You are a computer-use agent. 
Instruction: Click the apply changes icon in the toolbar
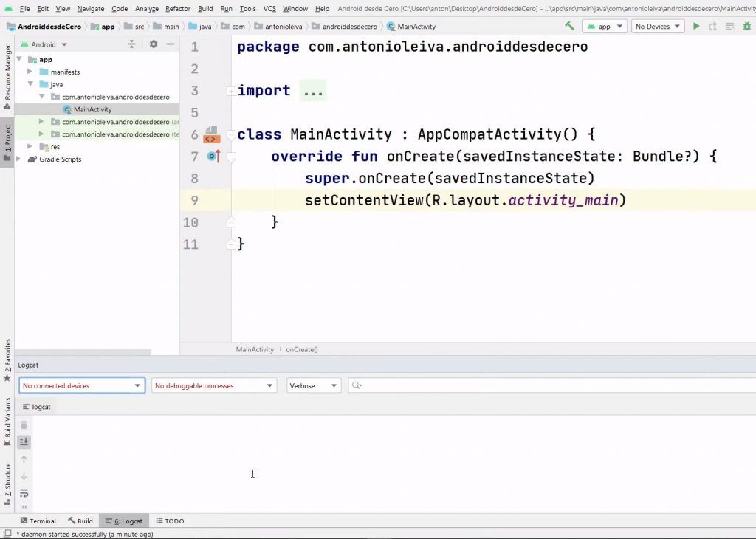point(730,26)
